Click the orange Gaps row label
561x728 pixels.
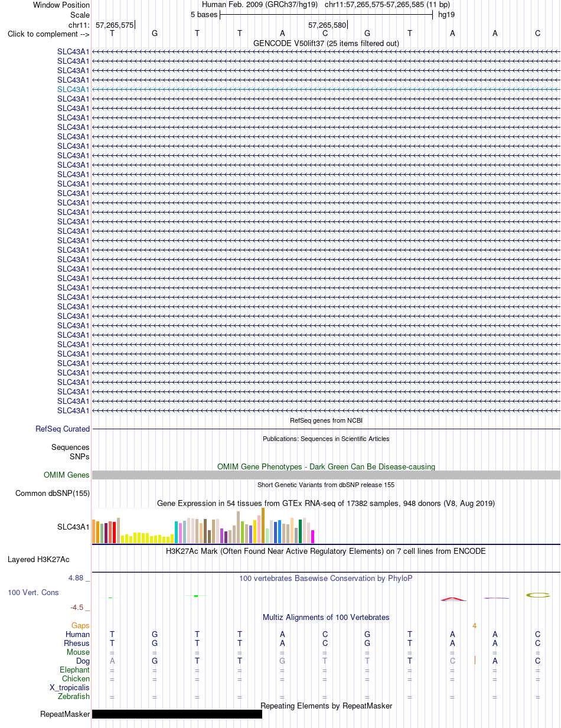80,625
